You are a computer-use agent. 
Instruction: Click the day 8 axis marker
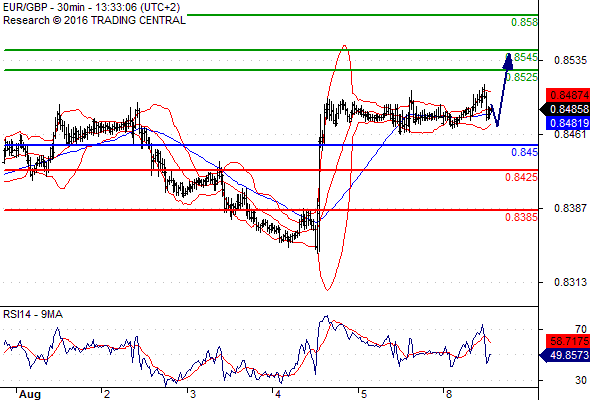coord(449,394)
